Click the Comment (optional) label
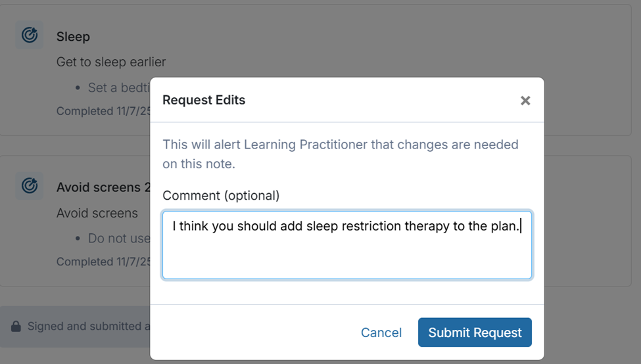 221,195
